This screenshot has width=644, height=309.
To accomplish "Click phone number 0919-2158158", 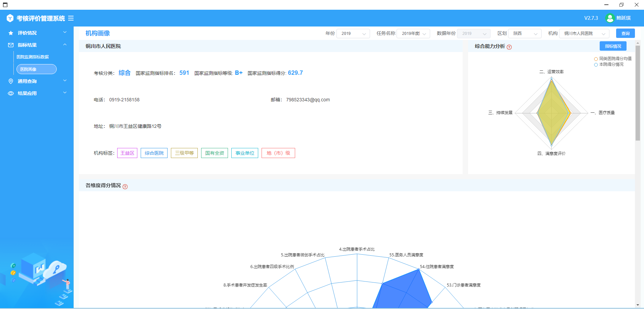I will click(124, 100).
